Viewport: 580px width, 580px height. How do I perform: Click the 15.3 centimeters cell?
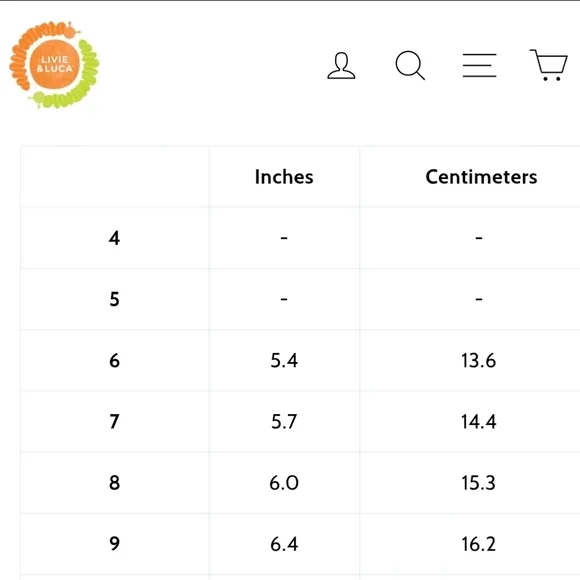[x=478, y=483]
